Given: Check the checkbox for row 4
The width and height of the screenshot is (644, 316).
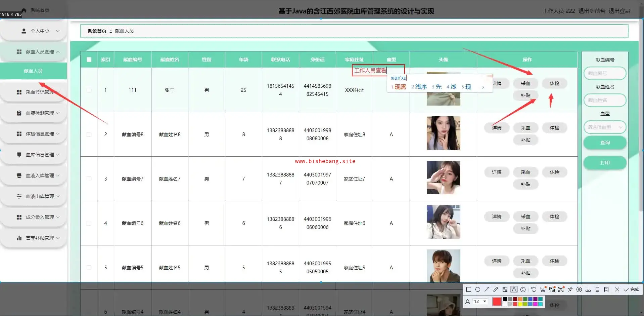Looking at the screenshot, I should 89,223.
